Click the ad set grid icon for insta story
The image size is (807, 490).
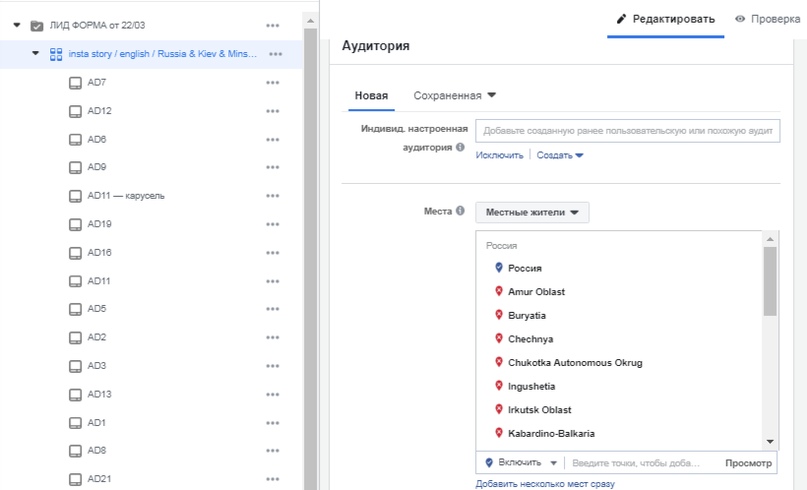pos(56,54)
